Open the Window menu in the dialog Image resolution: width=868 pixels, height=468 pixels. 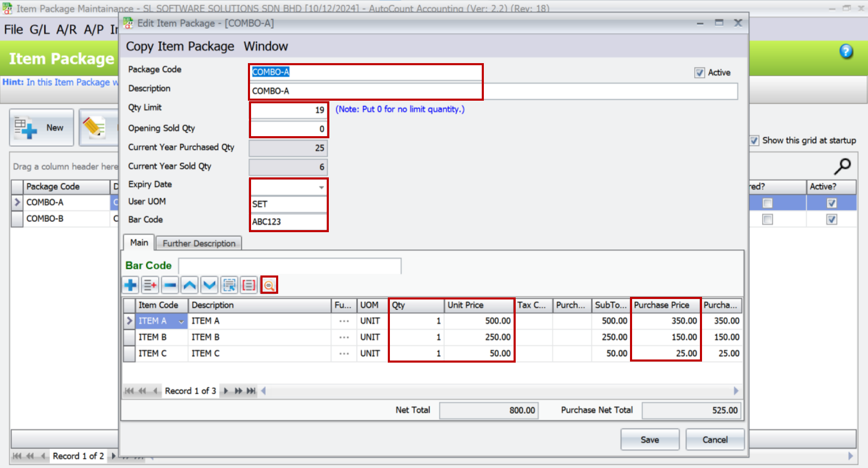click(x=266, y=46)
